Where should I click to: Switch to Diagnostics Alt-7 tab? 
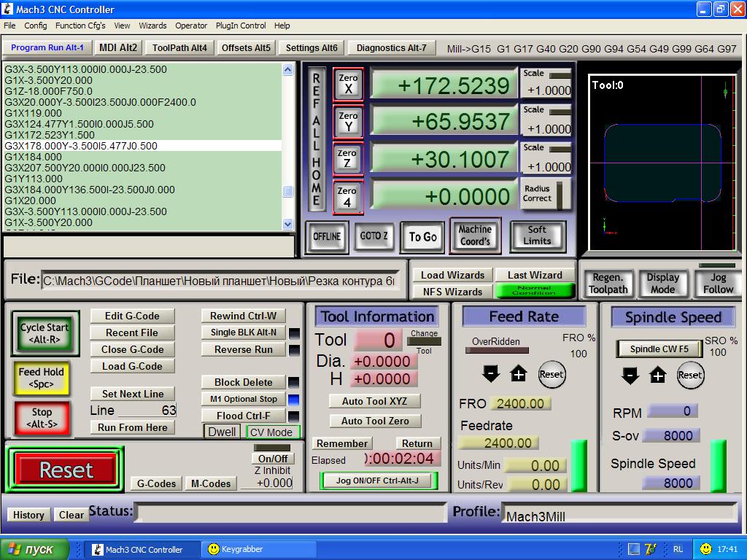tap(392, 47)
